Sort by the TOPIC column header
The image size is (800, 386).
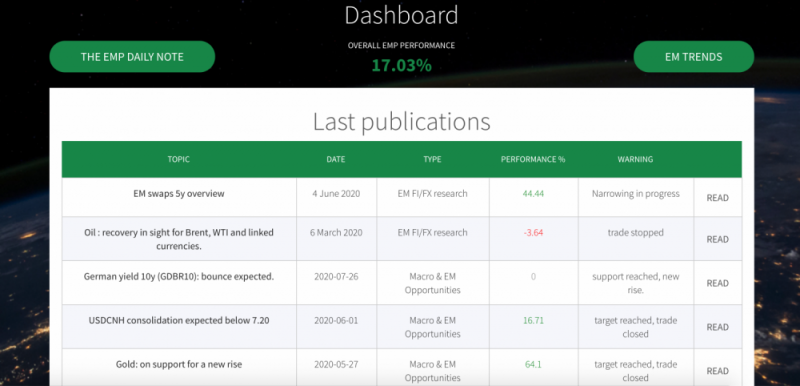click(179, 159)
